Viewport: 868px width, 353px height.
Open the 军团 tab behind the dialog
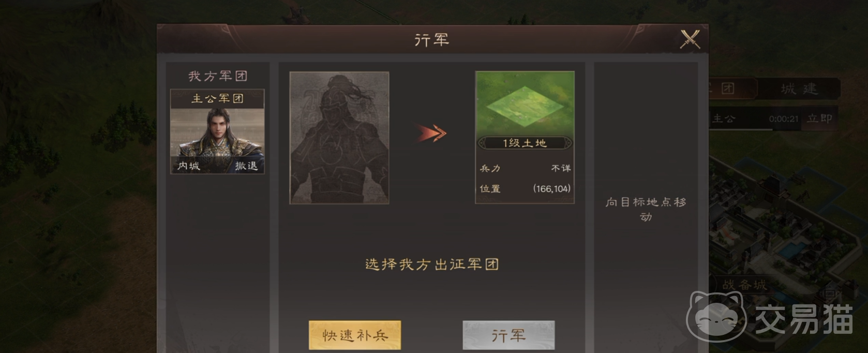[730, 89]
